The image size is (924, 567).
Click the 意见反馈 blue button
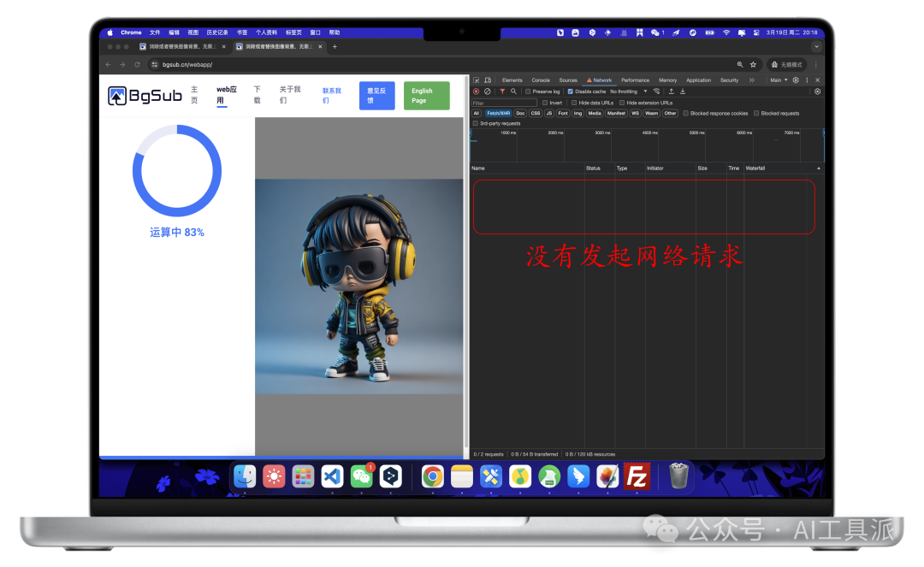(x=376, y=96)
